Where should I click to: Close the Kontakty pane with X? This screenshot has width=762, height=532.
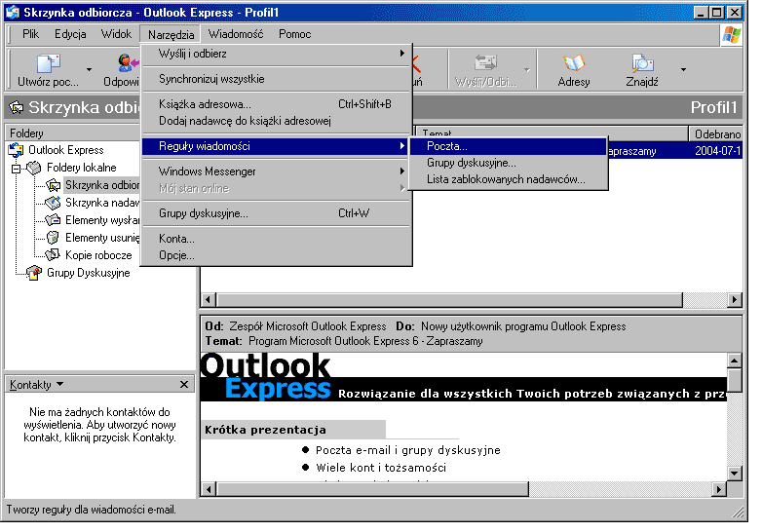tap(184, 385)
